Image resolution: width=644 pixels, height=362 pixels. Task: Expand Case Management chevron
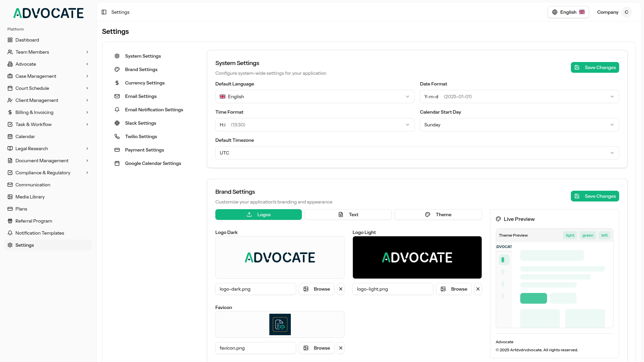click(87, 76)
